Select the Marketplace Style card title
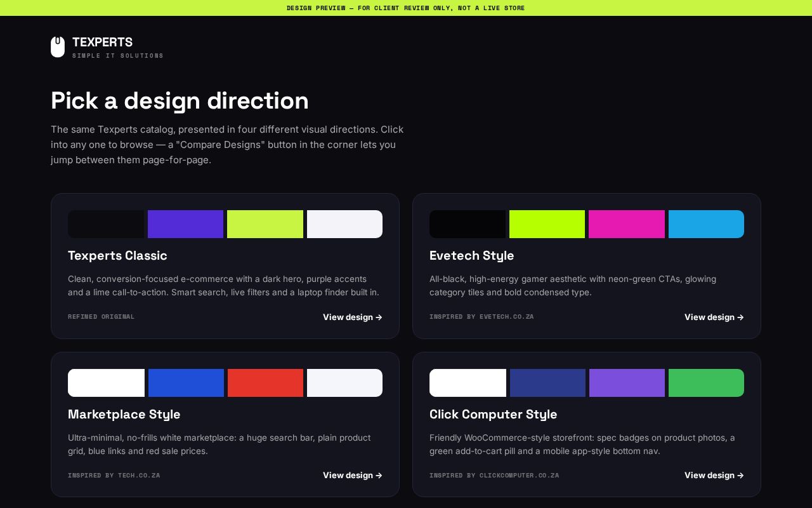This screenshot has height=508, width=812. click(x=124, y=414)
